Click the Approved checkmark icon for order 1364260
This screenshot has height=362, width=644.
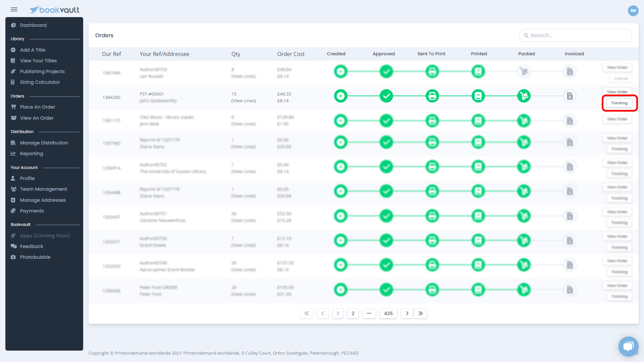click(386, 96)
